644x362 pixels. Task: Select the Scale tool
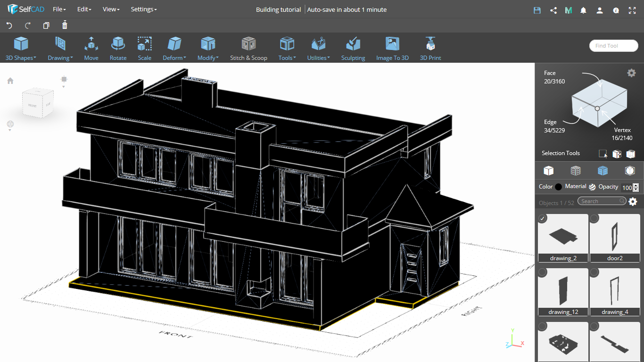tap(145, 49)
